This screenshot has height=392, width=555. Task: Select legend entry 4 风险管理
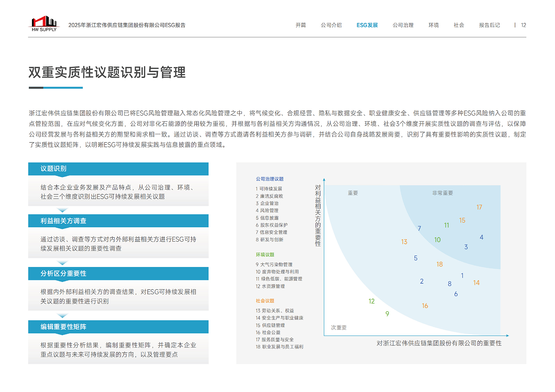pos(267,211)
